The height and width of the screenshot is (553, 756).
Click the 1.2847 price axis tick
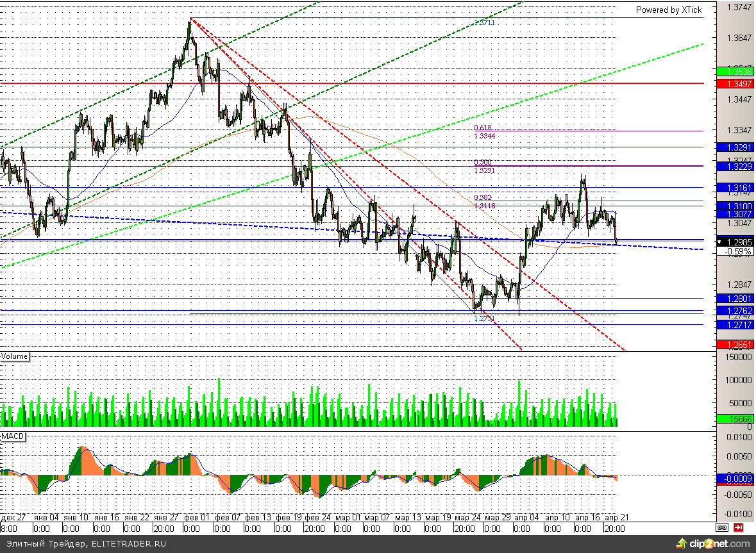pos(739,285)
